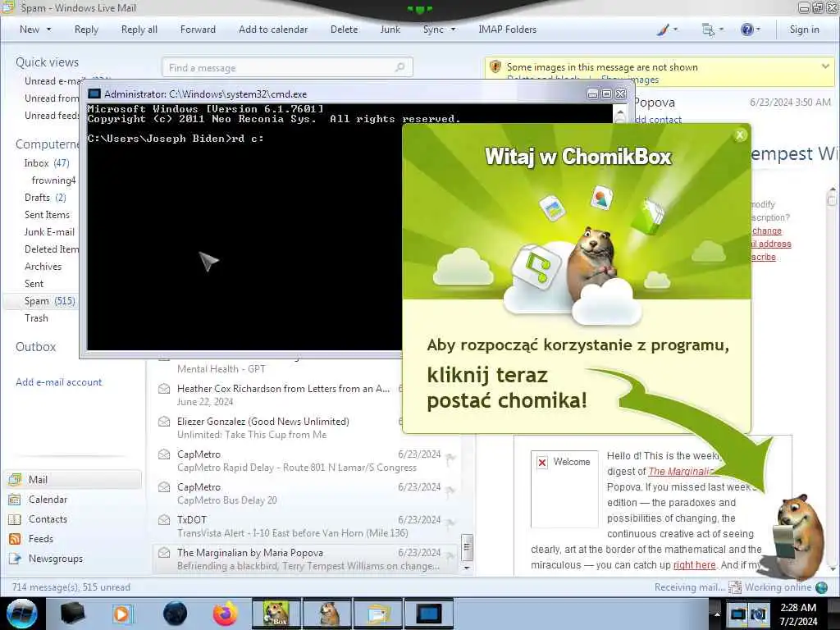Switch to the Feeds section
Image resolution: width=840 pixels, height=630 pixels.
(x=41, y=538)
